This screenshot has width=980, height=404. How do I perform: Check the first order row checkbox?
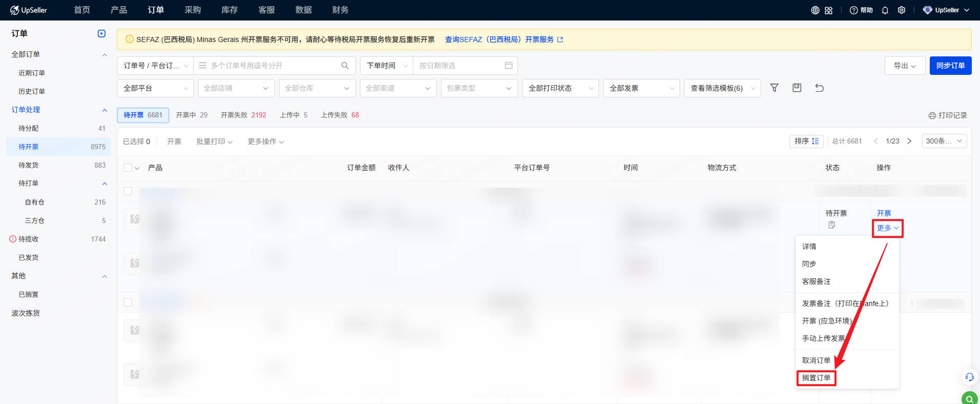(x=128, y=191)
